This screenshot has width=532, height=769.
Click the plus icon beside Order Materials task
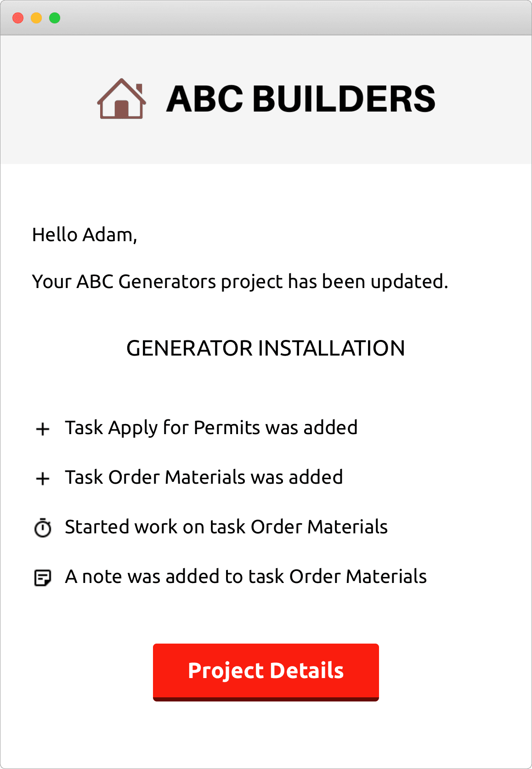click(43, 478)
